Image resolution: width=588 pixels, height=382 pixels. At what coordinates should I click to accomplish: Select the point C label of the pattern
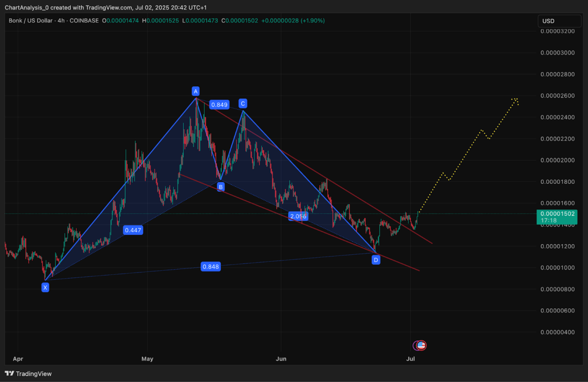(242, 103)
